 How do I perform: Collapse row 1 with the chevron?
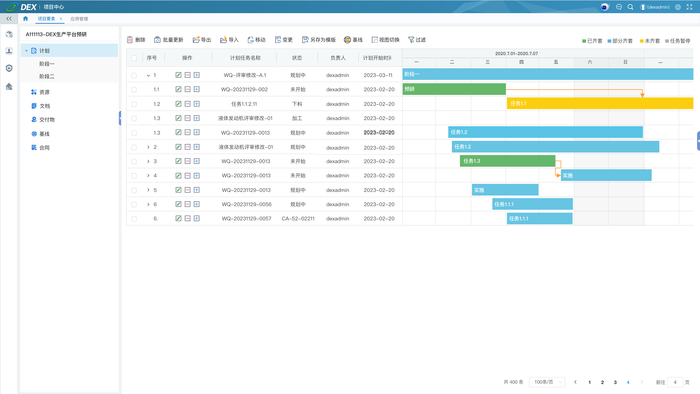[x=148, y=75]
